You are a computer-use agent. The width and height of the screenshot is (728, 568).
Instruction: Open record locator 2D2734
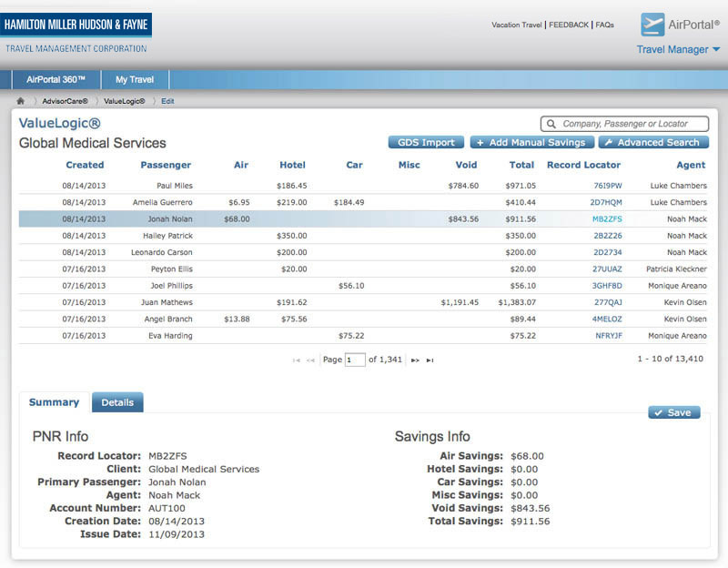[608, 253]
